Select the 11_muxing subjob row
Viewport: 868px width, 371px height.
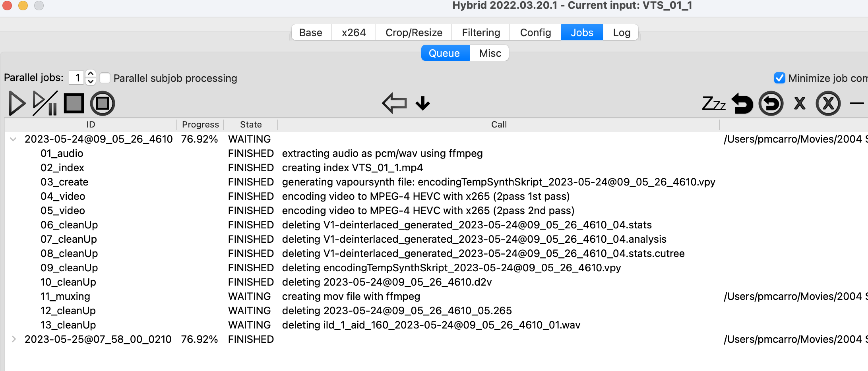(65, 296)
